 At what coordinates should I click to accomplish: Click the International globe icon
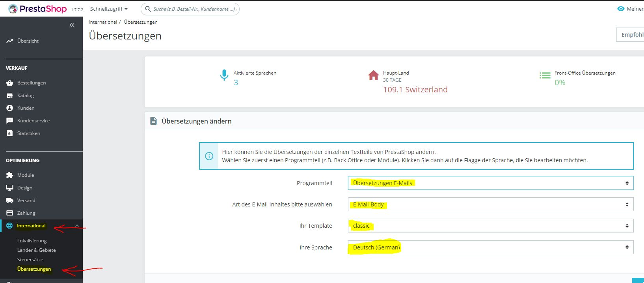9,226
